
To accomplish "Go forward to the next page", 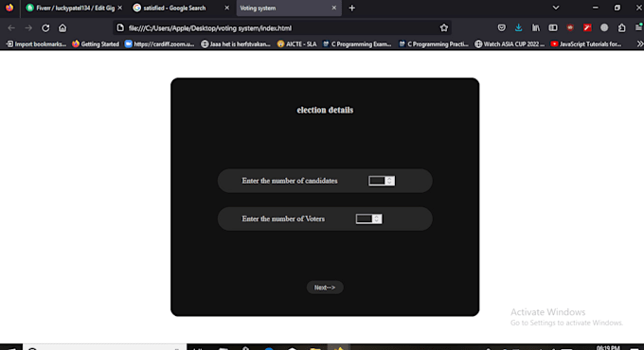I will pos(28,27).
